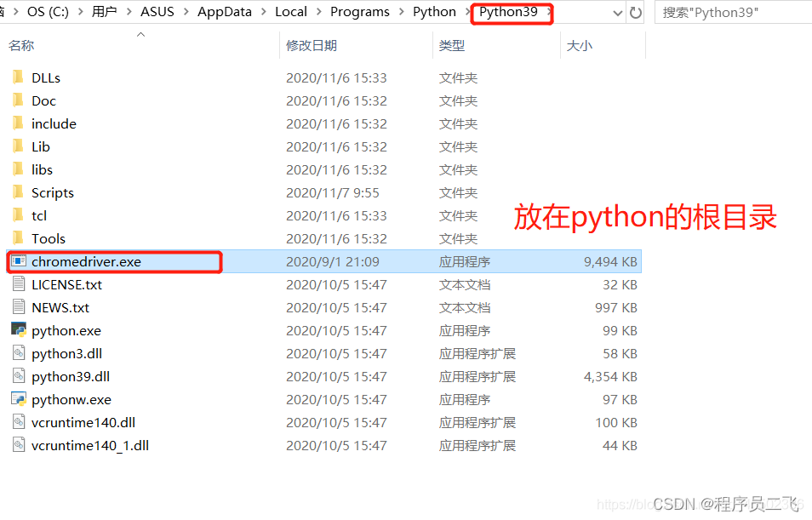Select the file name python39.dll
The image size is (812, 520).
[71, 376]
